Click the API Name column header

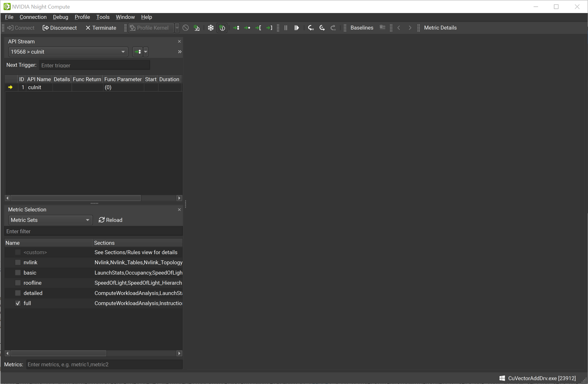(39, 79)
